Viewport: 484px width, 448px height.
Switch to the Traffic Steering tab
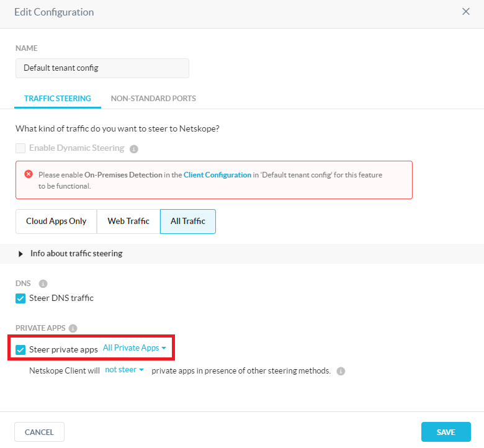tap(58, 99)
